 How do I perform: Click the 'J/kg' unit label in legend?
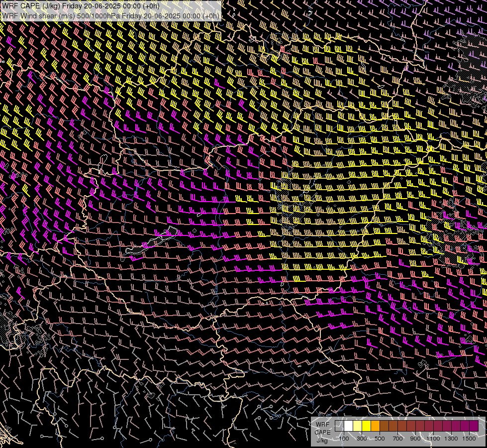click(x=322, y=440)
